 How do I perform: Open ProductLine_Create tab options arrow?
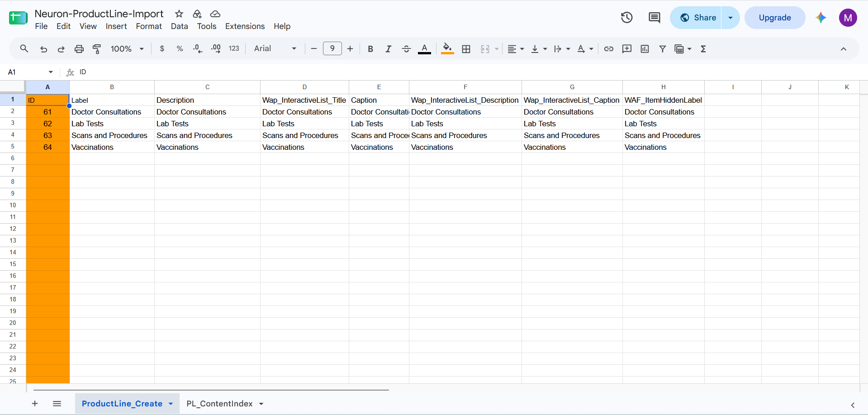(171, 404)
